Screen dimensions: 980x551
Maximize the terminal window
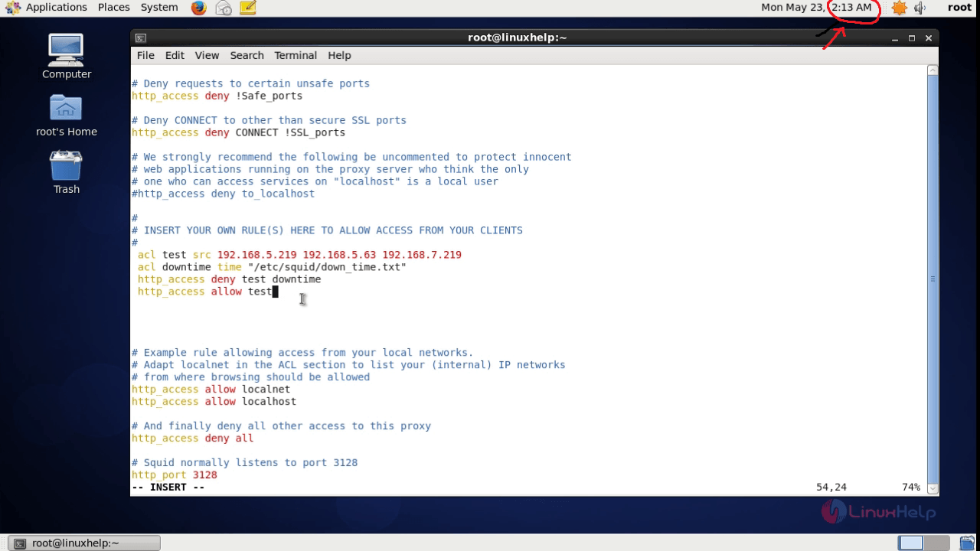point(912,37)
